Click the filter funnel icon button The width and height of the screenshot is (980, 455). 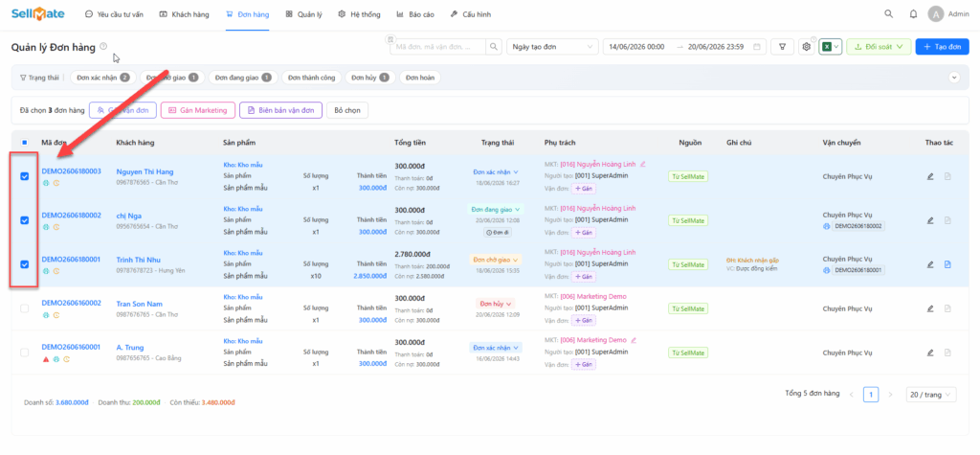pyautogui.click(x=782, y=47)
